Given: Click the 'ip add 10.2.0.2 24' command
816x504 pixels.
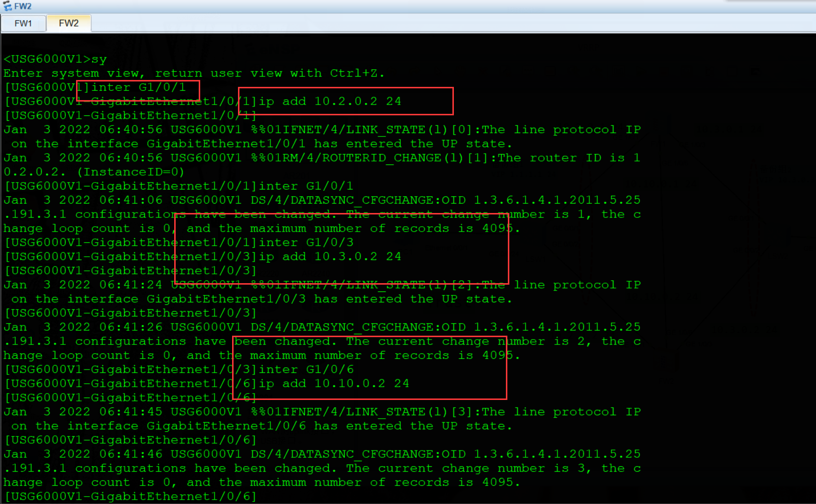Looking at the screenshot, I should pos(330,101).
